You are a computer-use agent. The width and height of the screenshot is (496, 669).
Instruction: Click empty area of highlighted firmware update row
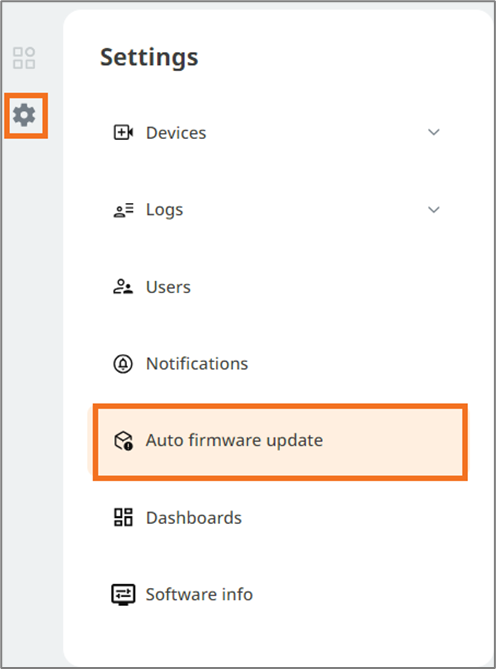pyautogui.click(x=392, y=442)
